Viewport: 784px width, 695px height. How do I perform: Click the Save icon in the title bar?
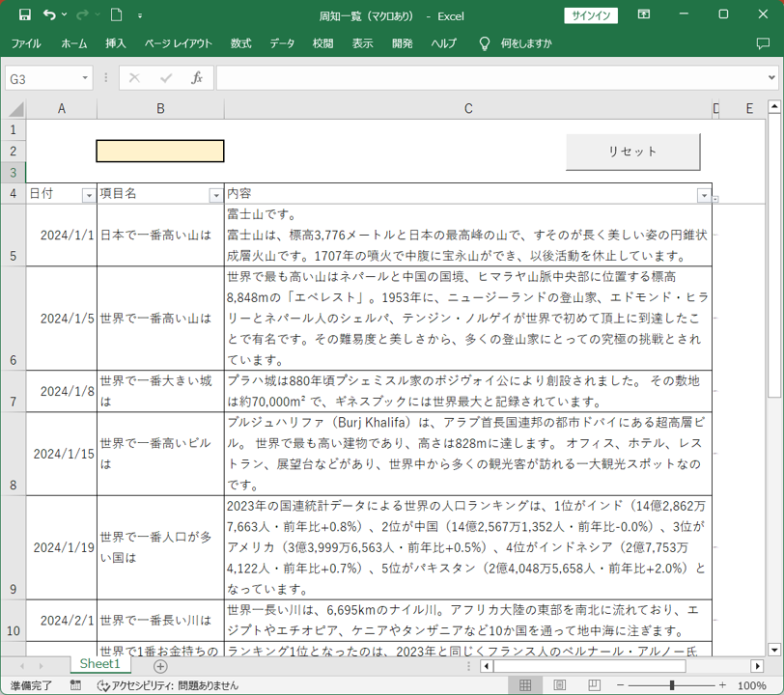pyautogui.click(x=25, y=15)
